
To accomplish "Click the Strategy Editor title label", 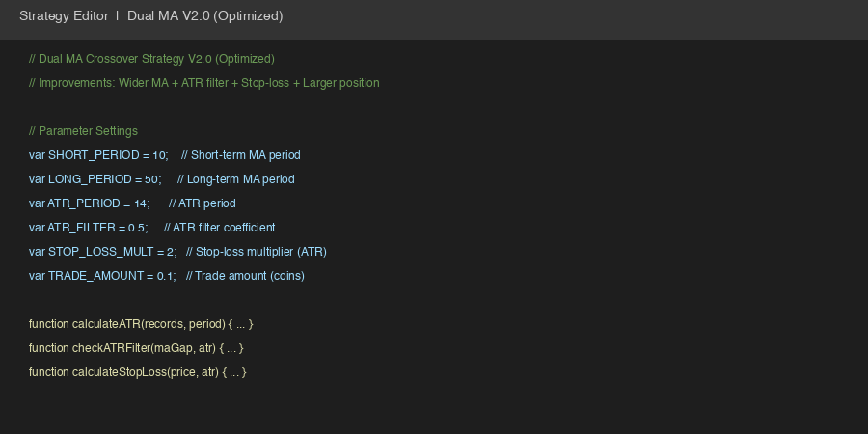I will (64, 16).
